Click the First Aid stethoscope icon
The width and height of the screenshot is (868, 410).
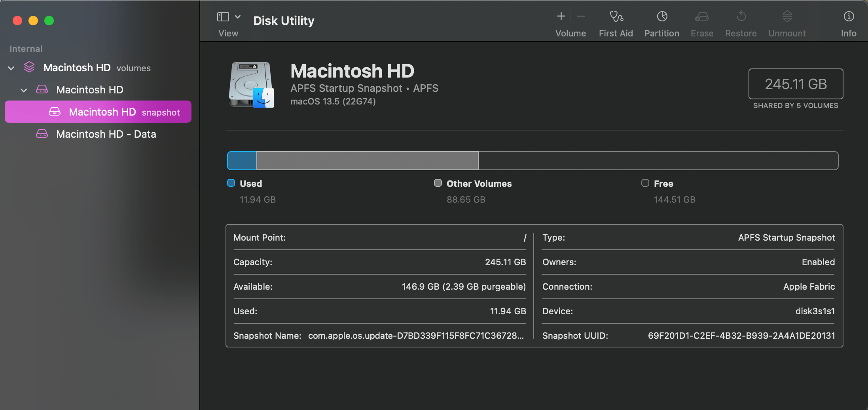point(616,17)
